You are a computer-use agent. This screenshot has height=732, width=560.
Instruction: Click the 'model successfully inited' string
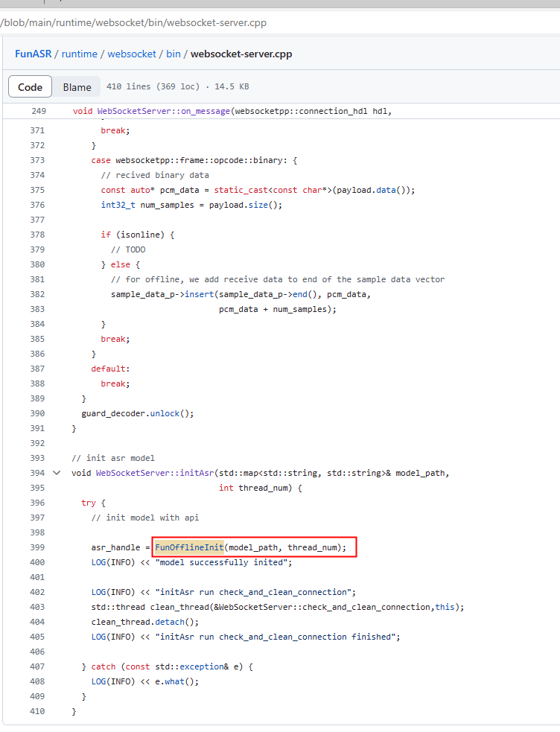pyautogui.click(x=221, y=562)
